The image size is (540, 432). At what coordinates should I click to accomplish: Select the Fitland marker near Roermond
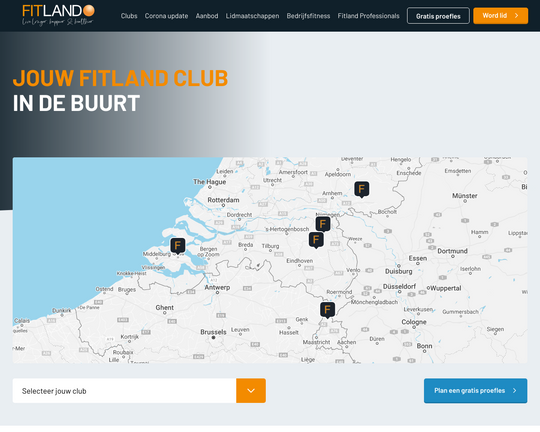(328, 310)
